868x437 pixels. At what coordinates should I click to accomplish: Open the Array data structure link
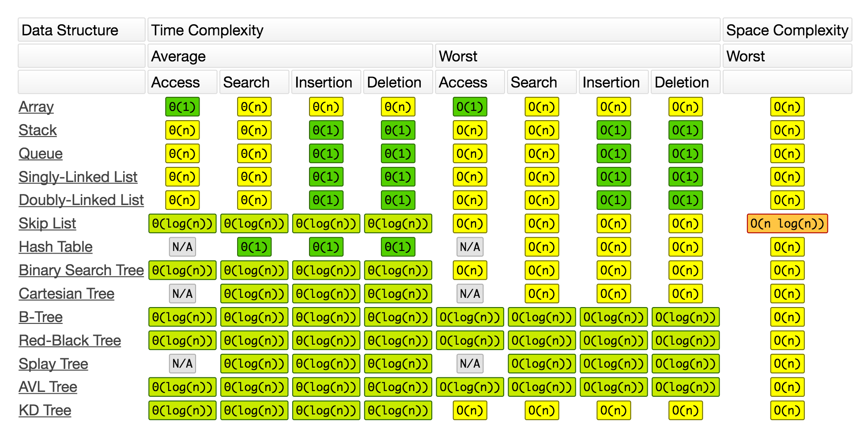36,107
